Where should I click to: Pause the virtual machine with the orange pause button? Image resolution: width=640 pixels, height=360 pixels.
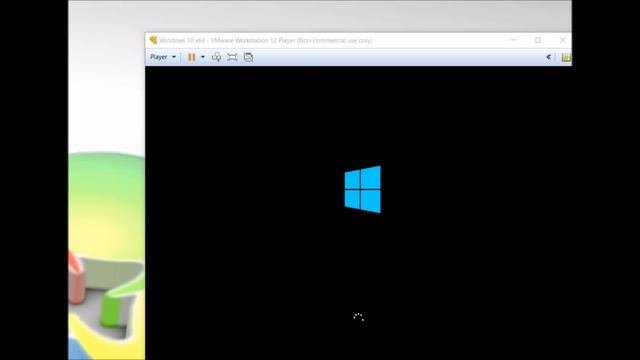[x=191, y=57]
